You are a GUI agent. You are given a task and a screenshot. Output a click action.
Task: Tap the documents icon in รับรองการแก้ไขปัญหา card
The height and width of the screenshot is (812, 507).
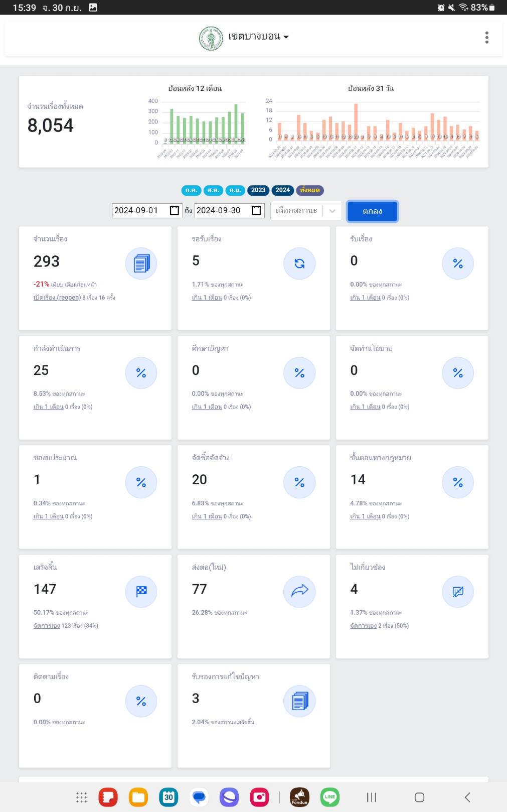299,701
